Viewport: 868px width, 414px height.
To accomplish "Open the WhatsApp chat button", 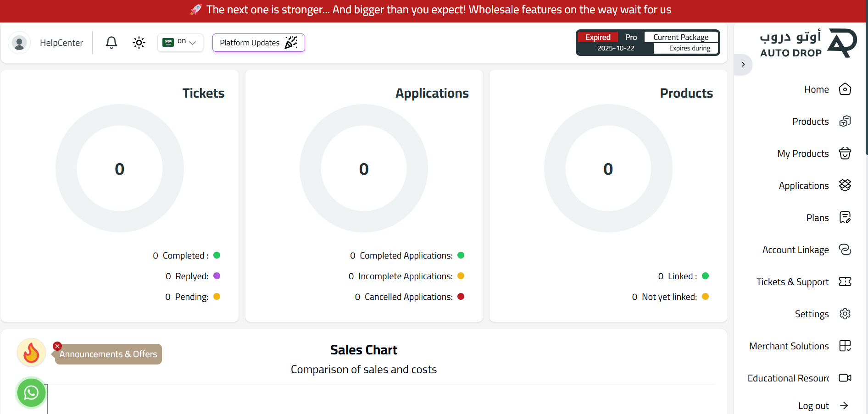I will (31, 393).
